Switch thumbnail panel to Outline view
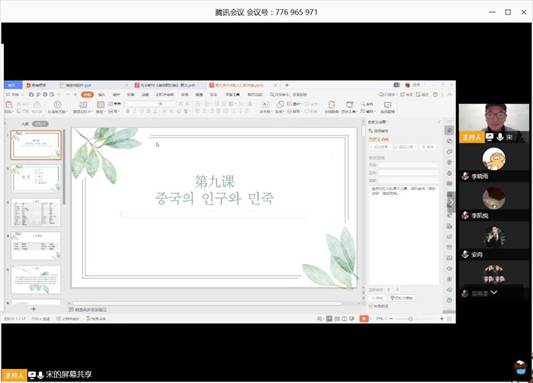 coord(25,124)
